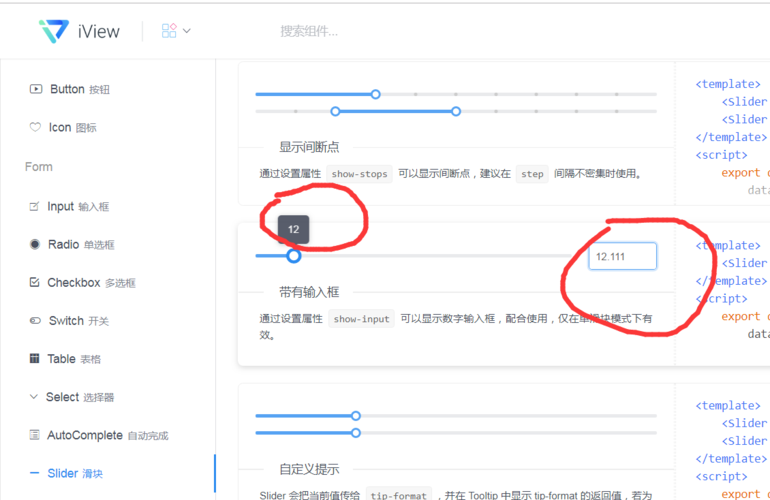
Task: Click the first slider handle above 自定义提示
Action: pyautogui.click(x=356, y=416)
